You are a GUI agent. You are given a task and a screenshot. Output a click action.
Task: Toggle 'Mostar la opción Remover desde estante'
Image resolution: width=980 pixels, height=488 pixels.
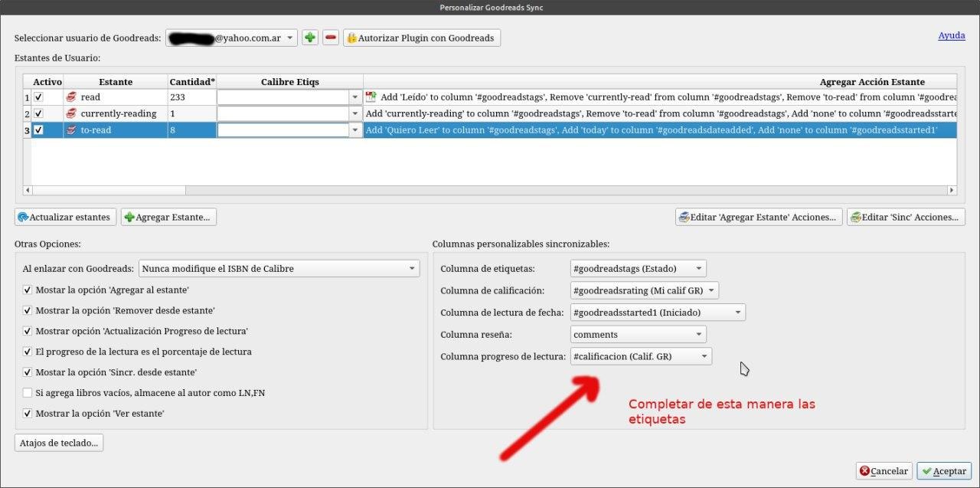[x=28, y=310]
